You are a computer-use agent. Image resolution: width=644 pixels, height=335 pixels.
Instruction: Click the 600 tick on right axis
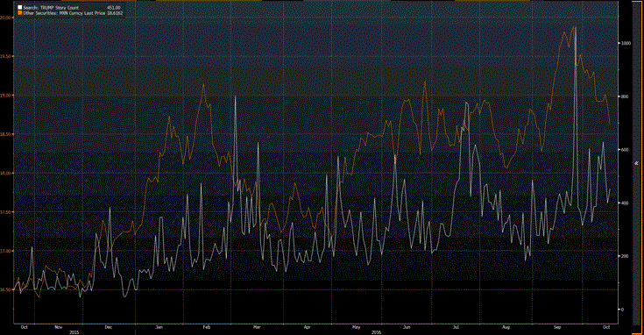tap(625, 150)
